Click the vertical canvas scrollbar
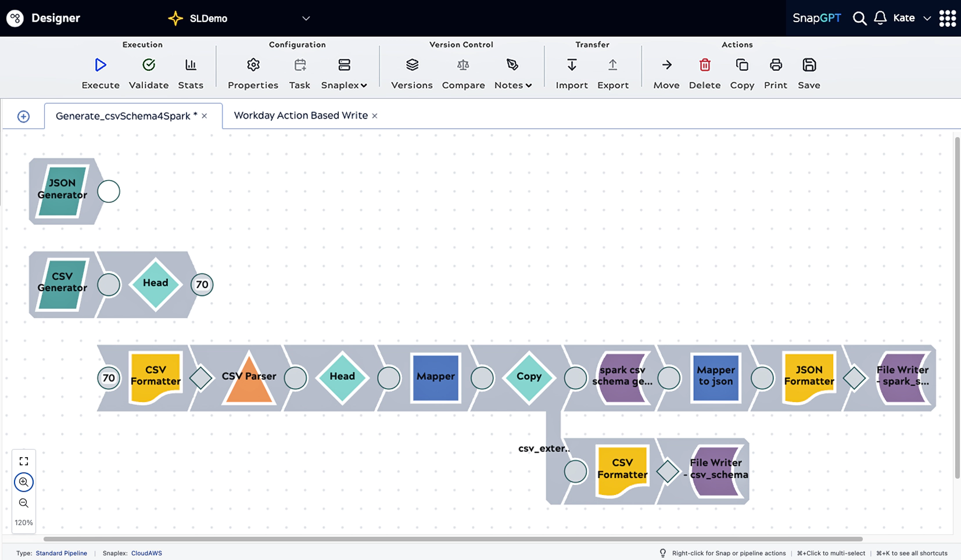This screenshot has height=560, width=961. 957,308
